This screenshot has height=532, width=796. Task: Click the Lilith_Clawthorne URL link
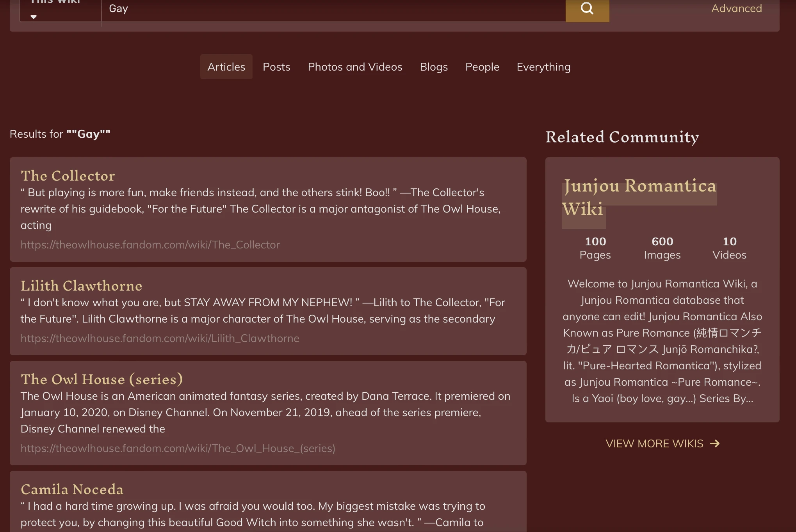(160, 338)
